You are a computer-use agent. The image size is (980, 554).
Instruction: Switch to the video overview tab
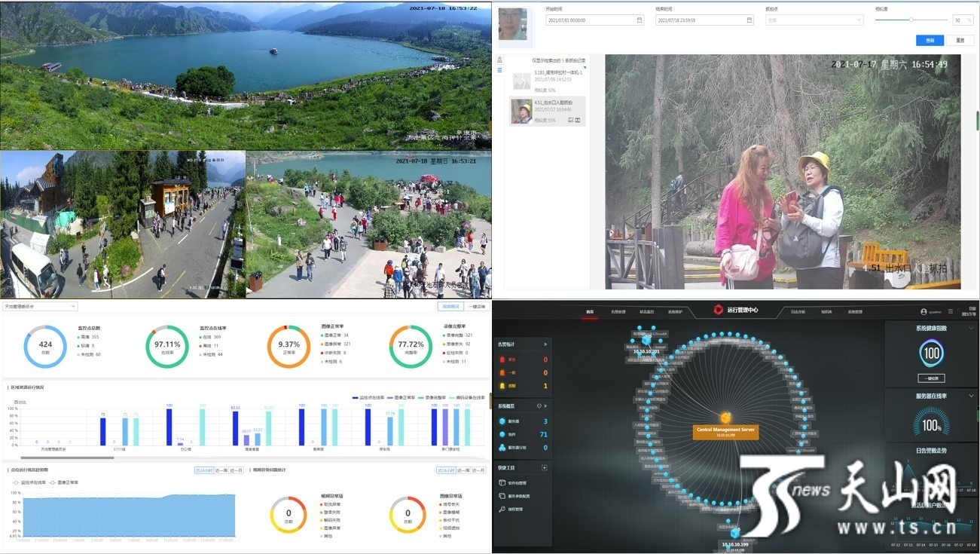450,307
